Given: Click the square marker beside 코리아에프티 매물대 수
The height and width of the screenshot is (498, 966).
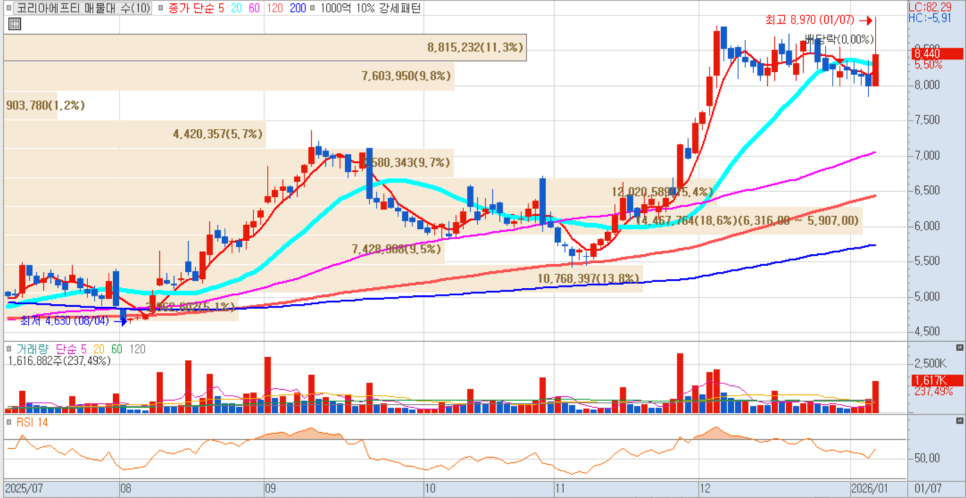Looking at the screenshot, I should (9, 8).
